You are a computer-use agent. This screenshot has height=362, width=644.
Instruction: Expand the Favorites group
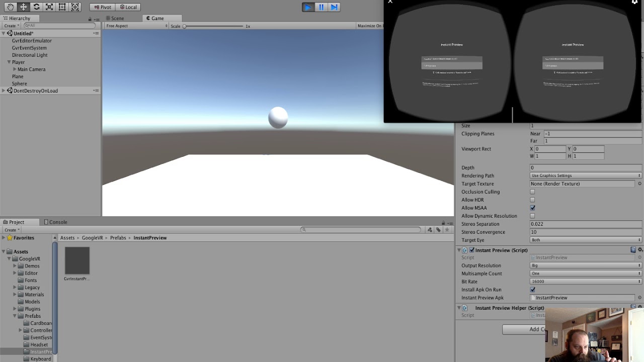pos(4,238)
